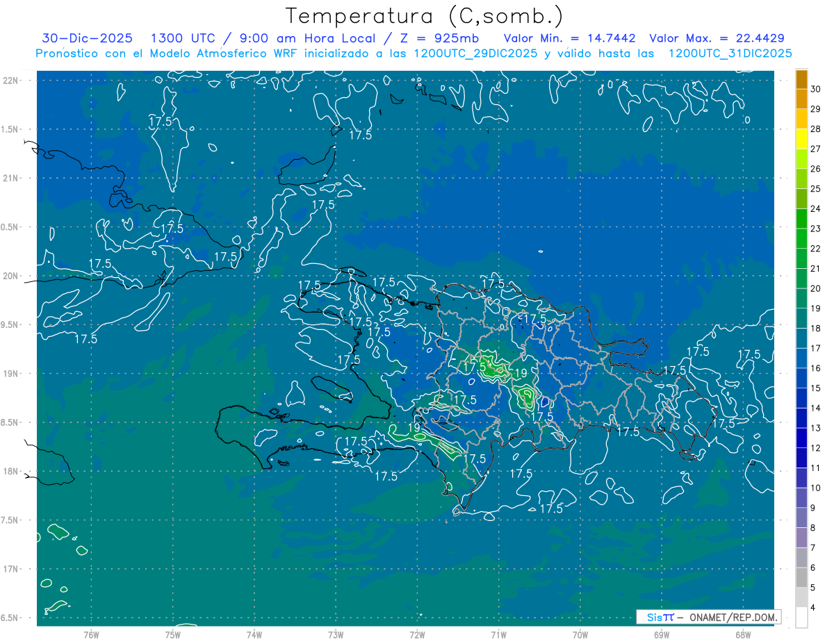Click the "72W" longitude axis label

point(417,634)
